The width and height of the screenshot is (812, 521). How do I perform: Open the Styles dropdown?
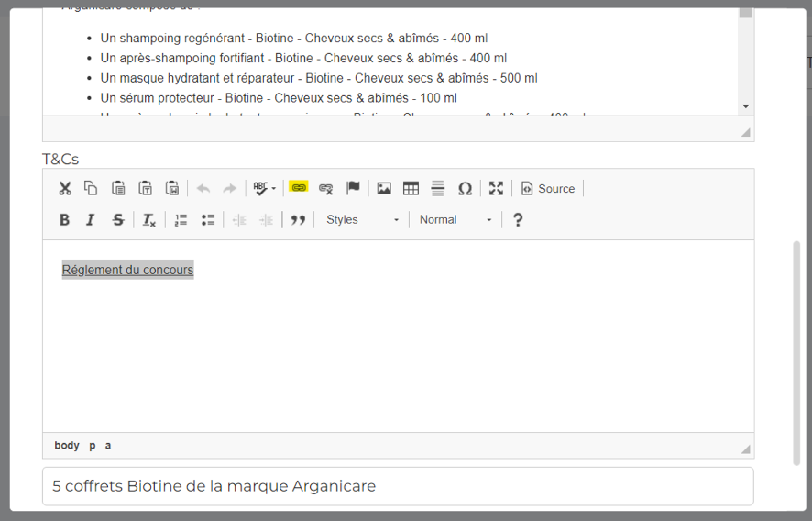(x=363, y=219)
